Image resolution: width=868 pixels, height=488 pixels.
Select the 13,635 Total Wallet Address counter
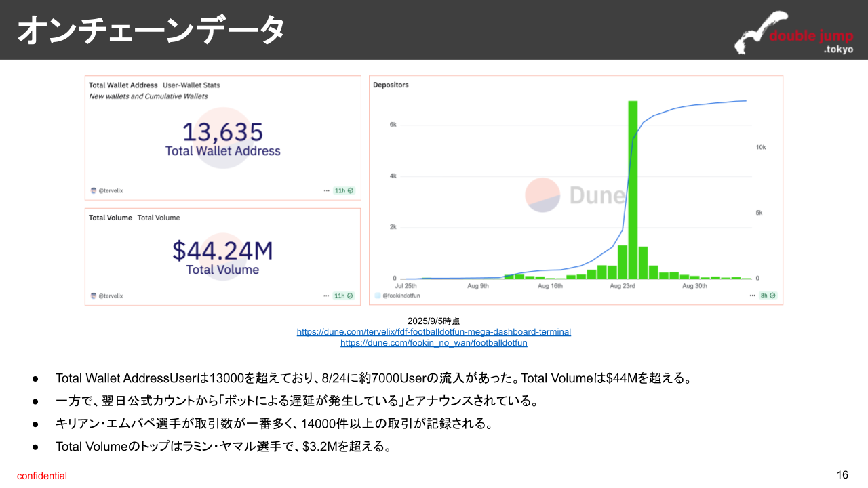pyautogui.click(x=222, y=132)
